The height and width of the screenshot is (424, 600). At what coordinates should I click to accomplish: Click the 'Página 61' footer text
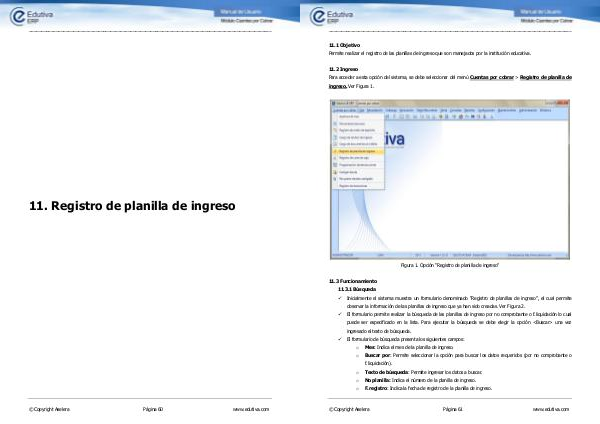point(453,409)
